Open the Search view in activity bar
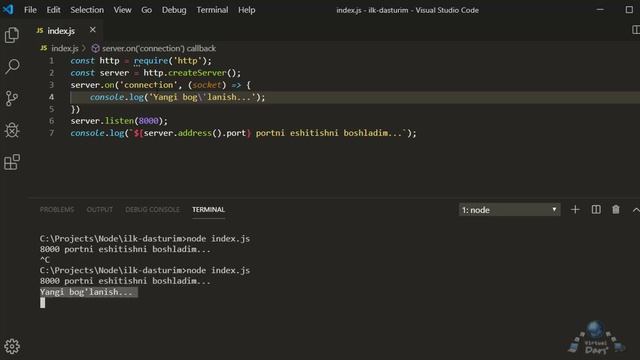 pyautogui.click(x=12, y=67)
